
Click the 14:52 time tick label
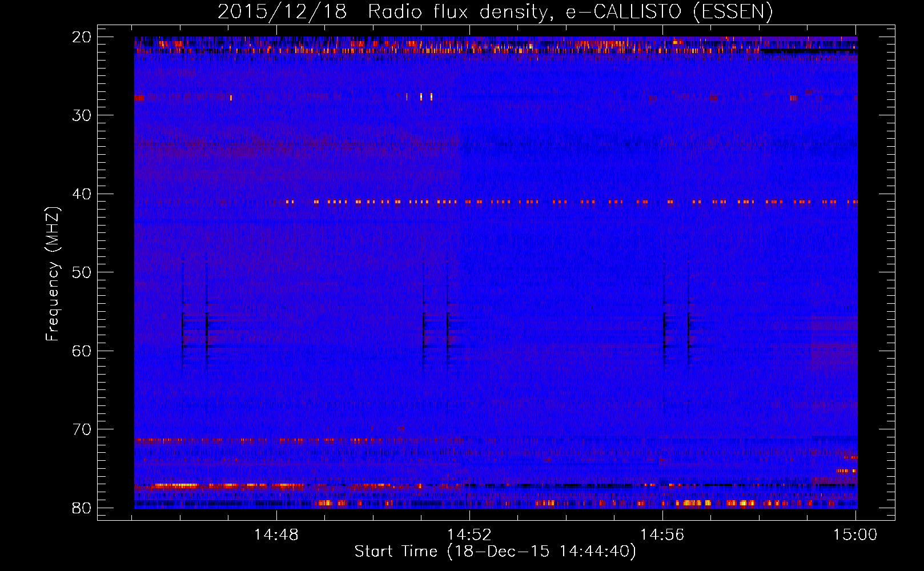coord(469,535)
